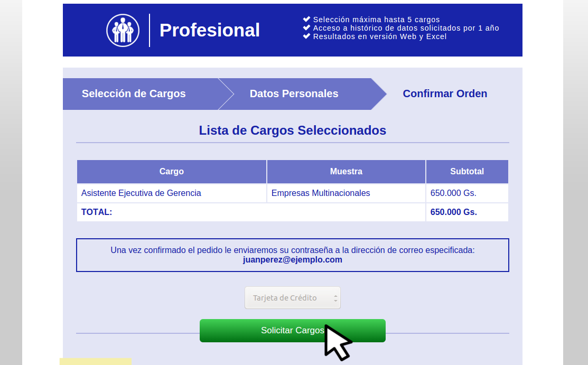Click the Profesional plan people icon

point(123,31)
